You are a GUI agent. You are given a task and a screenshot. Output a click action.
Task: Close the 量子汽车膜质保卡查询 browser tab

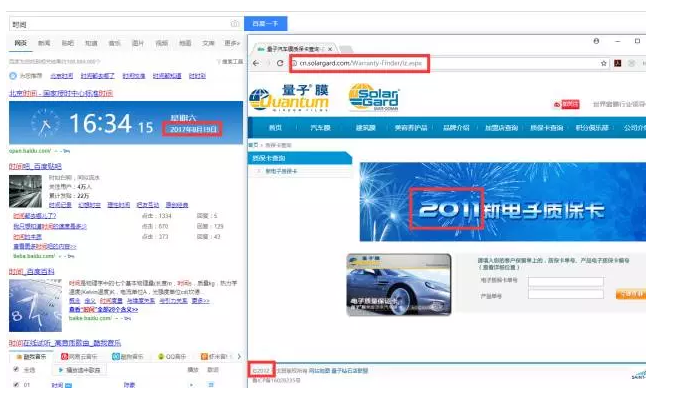click(x=330, y=49)
